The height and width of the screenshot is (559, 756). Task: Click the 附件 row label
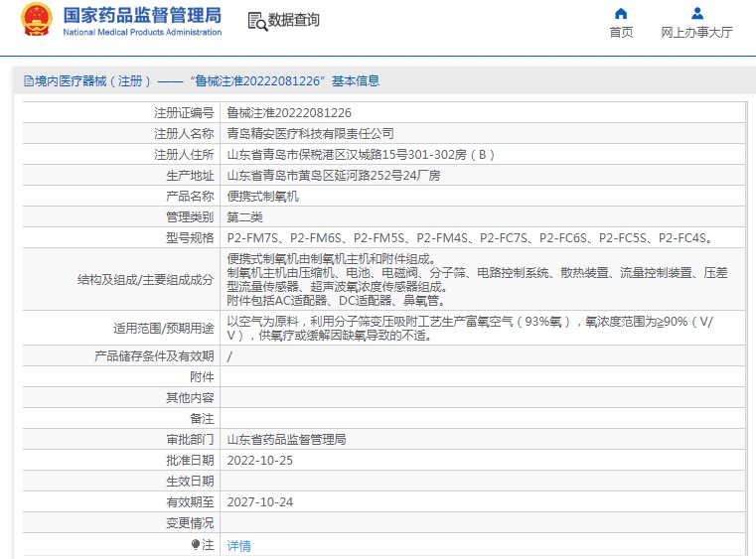tap(202, 377)
